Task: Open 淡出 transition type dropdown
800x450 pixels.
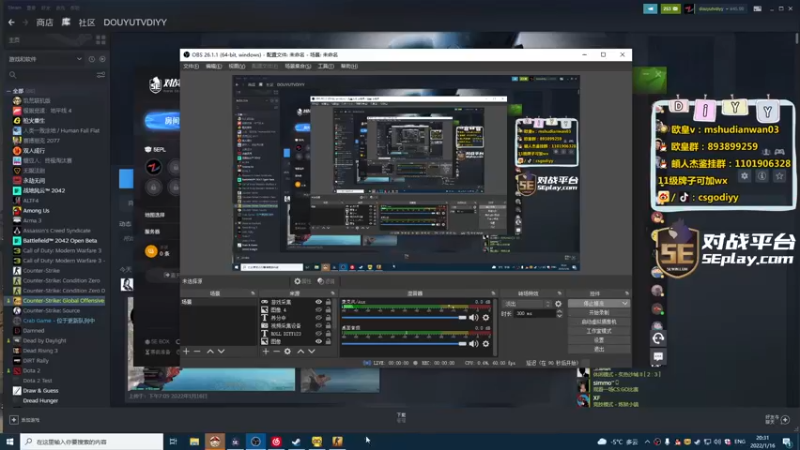Action: tap(527, 304)
